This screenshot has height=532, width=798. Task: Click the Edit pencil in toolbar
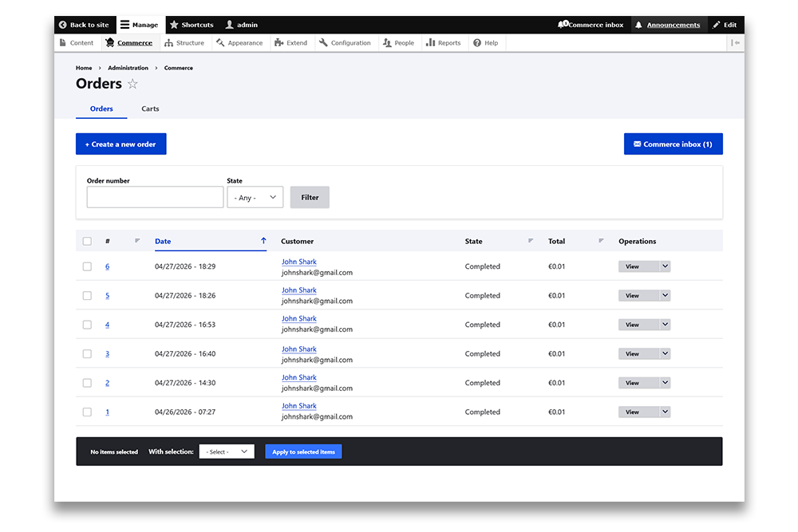tap(725, 25)
